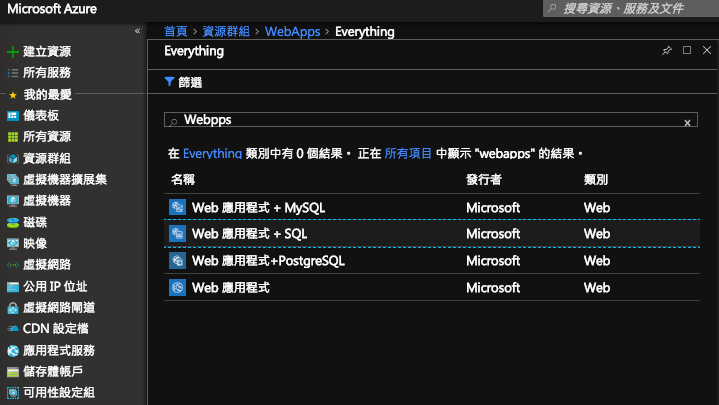Image resolution: width=719 pixels, height=405 pixels.
Task: Click the Web App + PostgreSQL row icon
Action: coord(177,261)
